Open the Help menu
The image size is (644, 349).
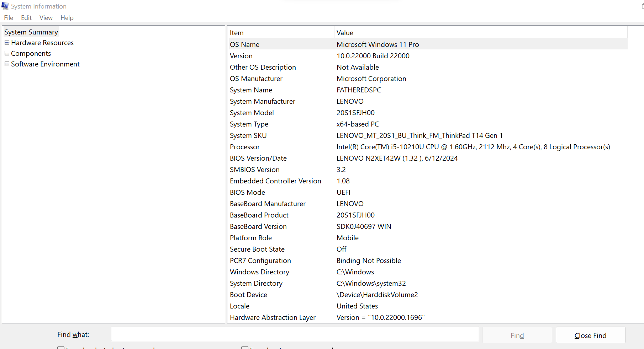coord(67,18)
